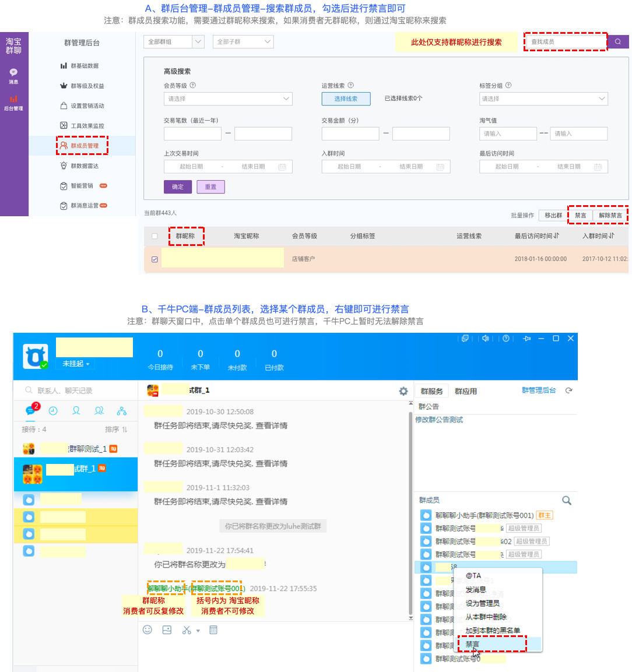Open the 标签分组 请选择 dropdown
632x672 pixels.
tap(543, 98)
